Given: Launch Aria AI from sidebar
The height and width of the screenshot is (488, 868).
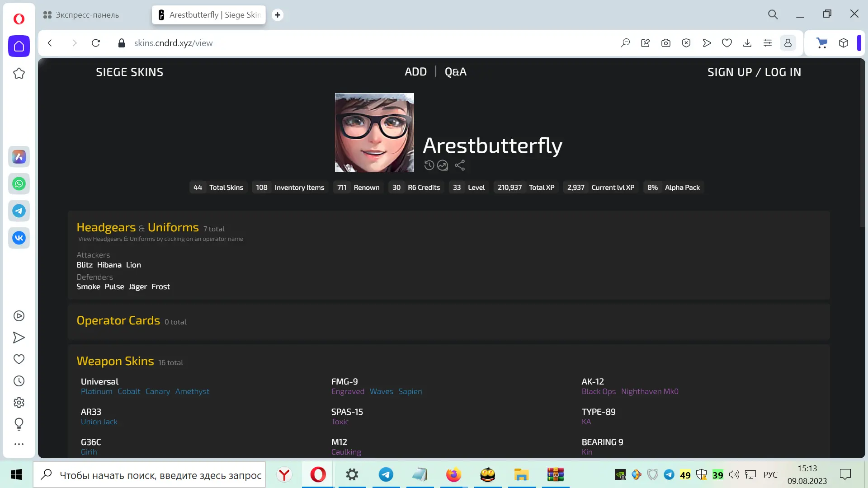Looking at the screenshot, I should 19,157.
